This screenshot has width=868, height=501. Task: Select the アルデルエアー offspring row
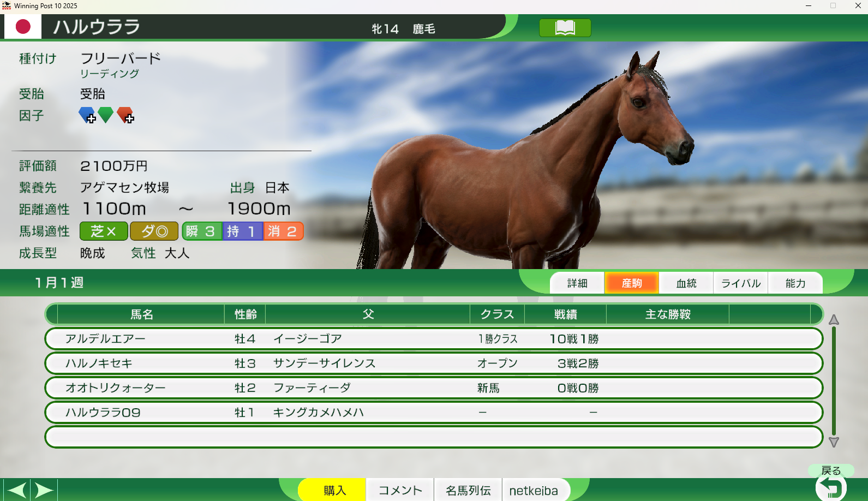tap(434, 339)
